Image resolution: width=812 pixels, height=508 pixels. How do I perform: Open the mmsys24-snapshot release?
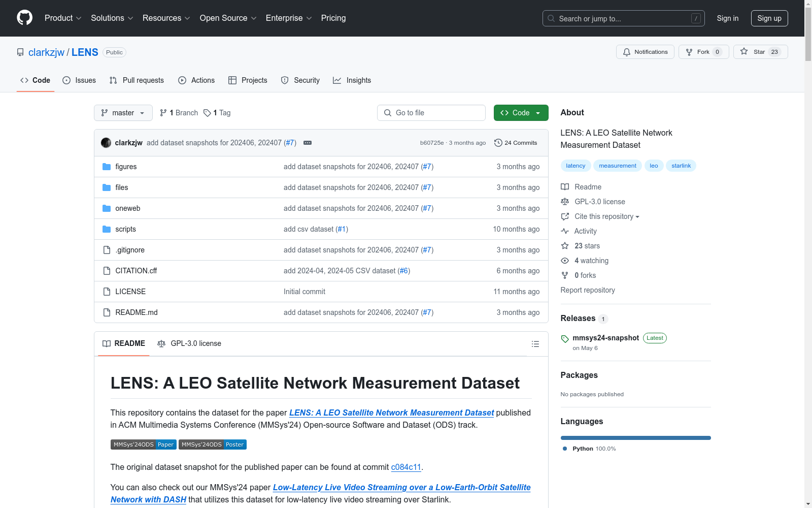click(605, 338)
